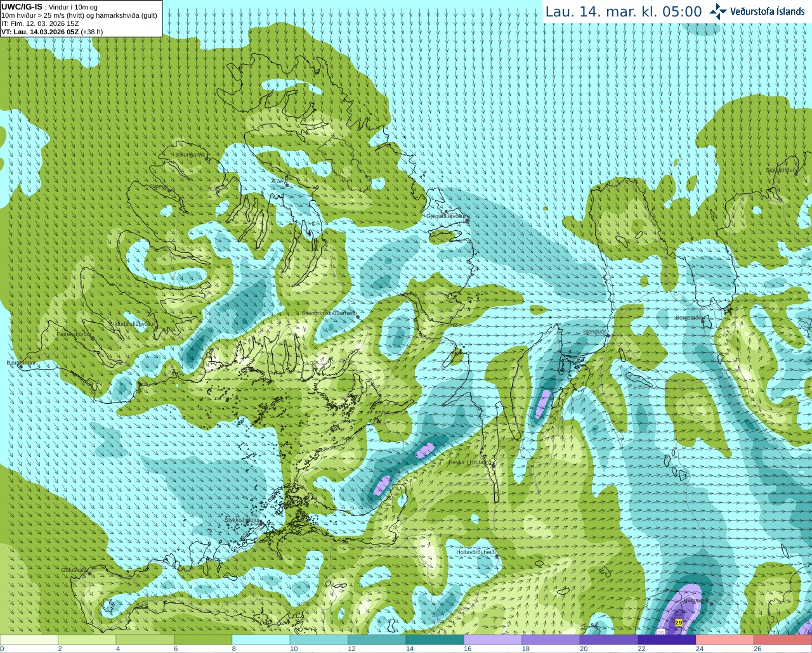Click the Steingrímsfjarðarheiði station label
Viewport: 812px width, 653px height.
328,313
